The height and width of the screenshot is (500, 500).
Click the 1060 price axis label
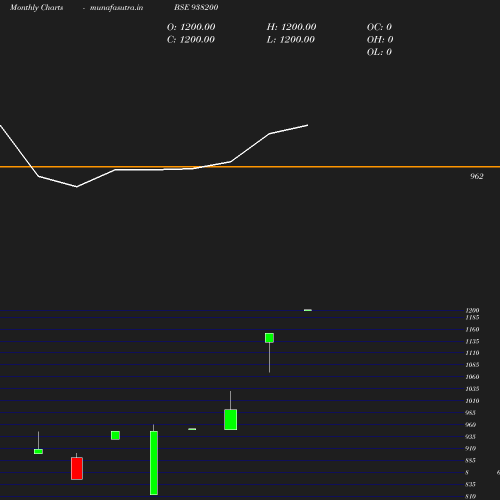coord(472,377)
